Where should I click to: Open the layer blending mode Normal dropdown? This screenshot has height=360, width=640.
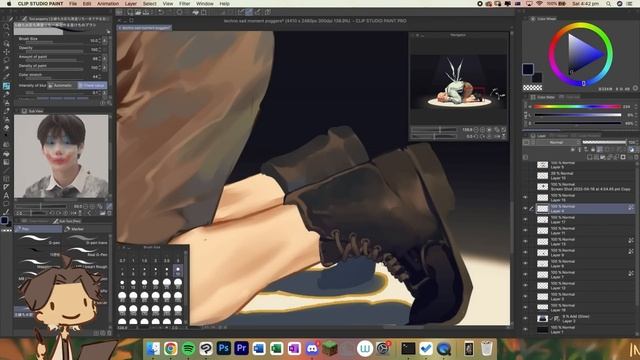click(558, 142)
